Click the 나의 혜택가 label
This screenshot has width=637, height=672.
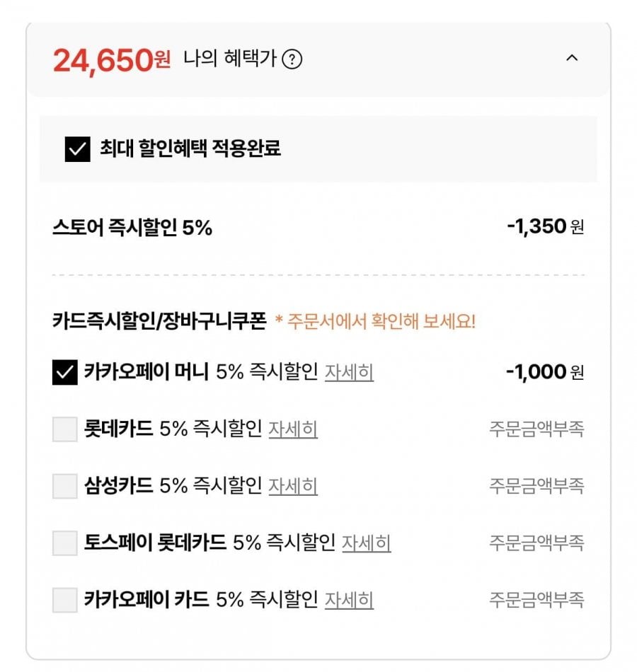click(x=229, y=59)
